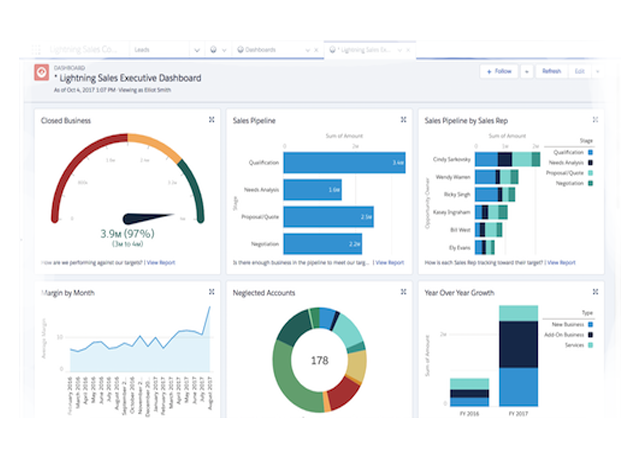
Task: Click the Qualification bar in Sales Pipeline
Action: click(344, 162)
